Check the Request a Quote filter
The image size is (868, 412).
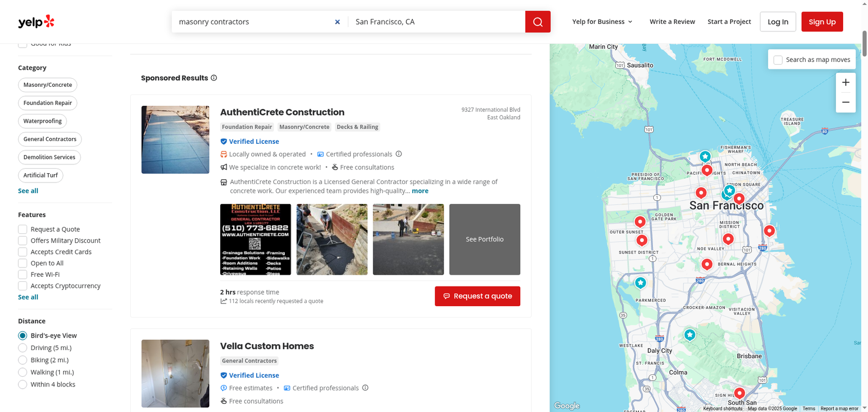(23, 229)
